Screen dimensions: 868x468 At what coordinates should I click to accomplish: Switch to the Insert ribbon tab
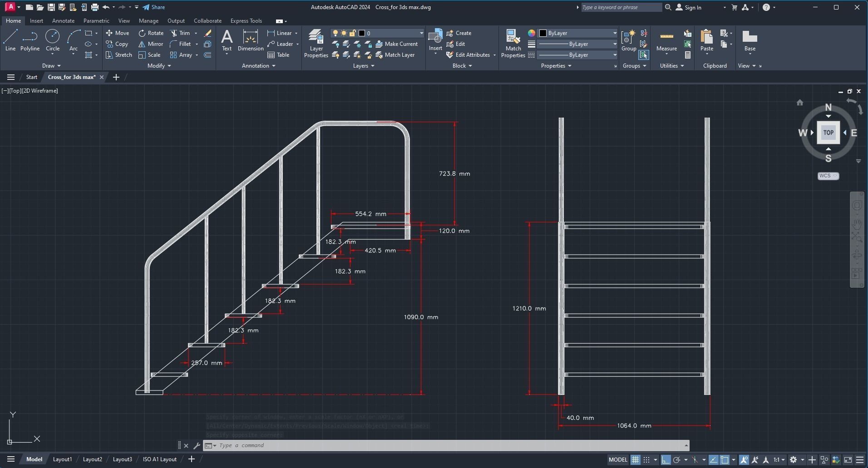[x=36, y=21]
